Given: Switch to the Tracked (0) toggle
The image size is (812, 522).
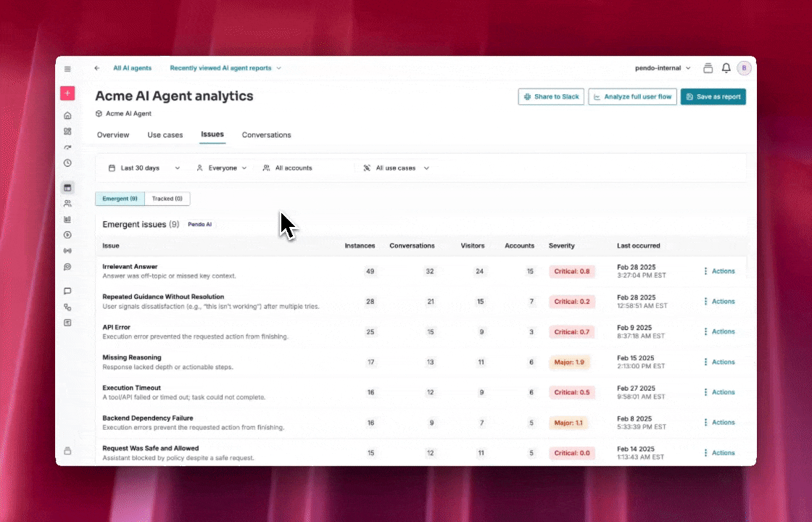Looking at the screenshot, I should point(167,199).
